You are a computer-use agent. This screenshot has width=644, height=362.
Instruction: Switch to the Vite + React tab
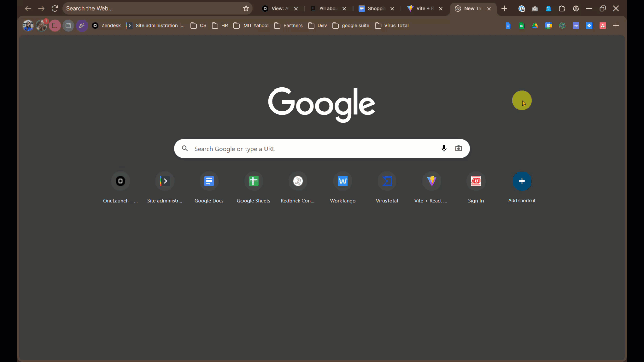[420, 8]
